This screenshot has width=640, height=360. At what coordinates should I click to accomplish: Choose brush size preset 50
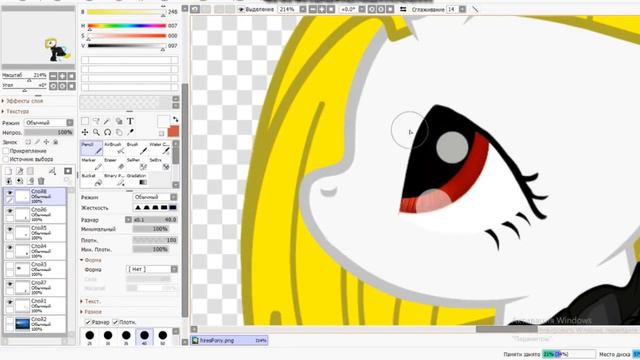(162, 337)
